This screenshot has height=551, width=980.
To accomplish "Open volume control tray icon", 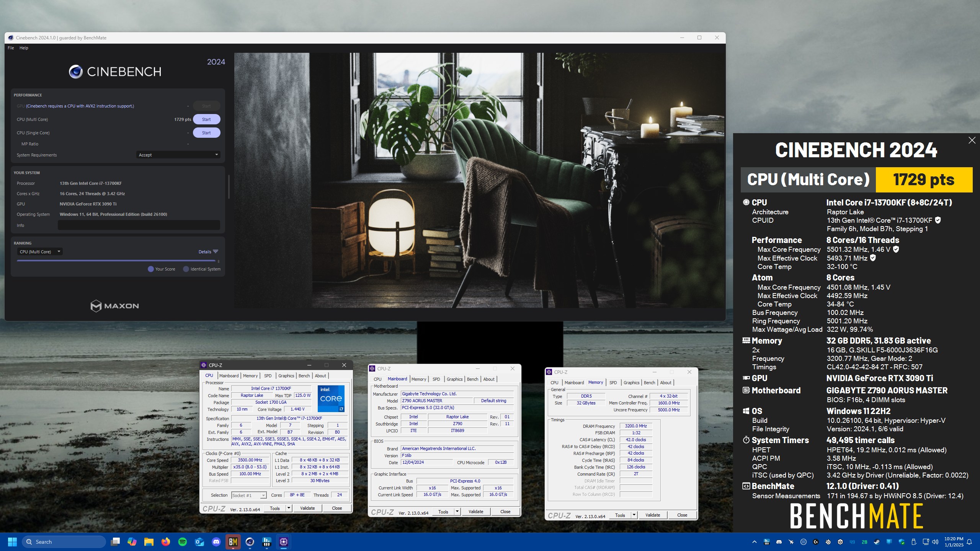I will [935, 542].
